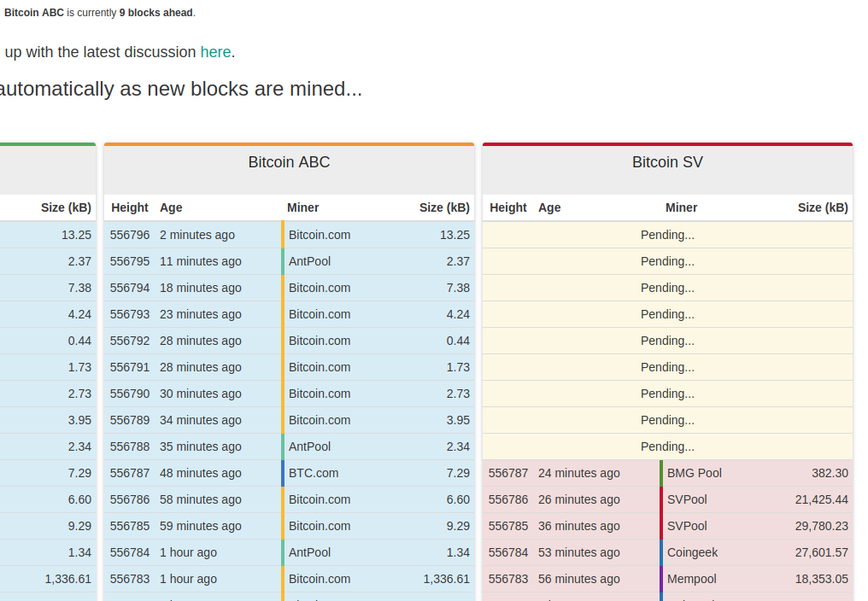This screenshot has width=868, height=601.
Task: Select block height 556783 in Bitcoin SV
Action: tap(508, 579)
